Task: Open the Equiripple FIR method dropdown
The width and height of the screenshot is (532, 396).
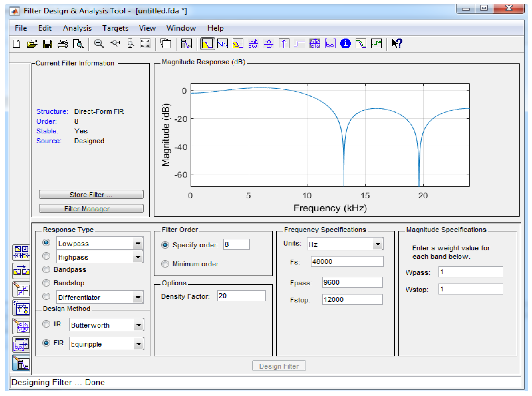Action: point(139,344)
